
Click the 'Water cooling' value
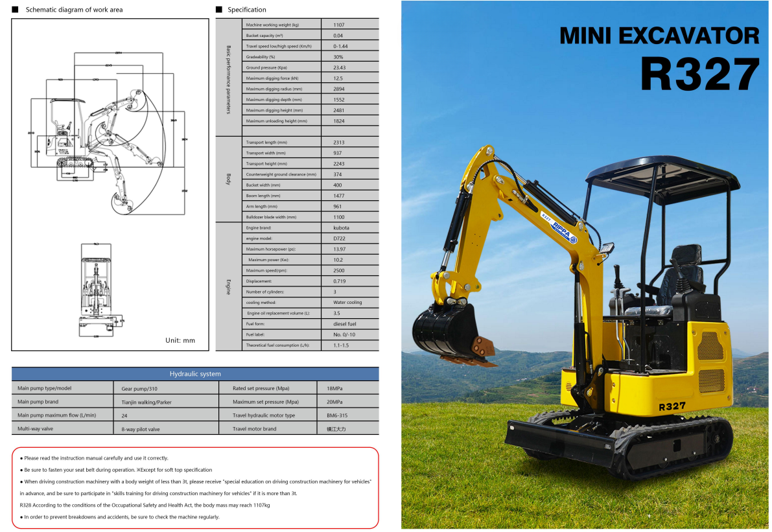[x=347, y=303]
